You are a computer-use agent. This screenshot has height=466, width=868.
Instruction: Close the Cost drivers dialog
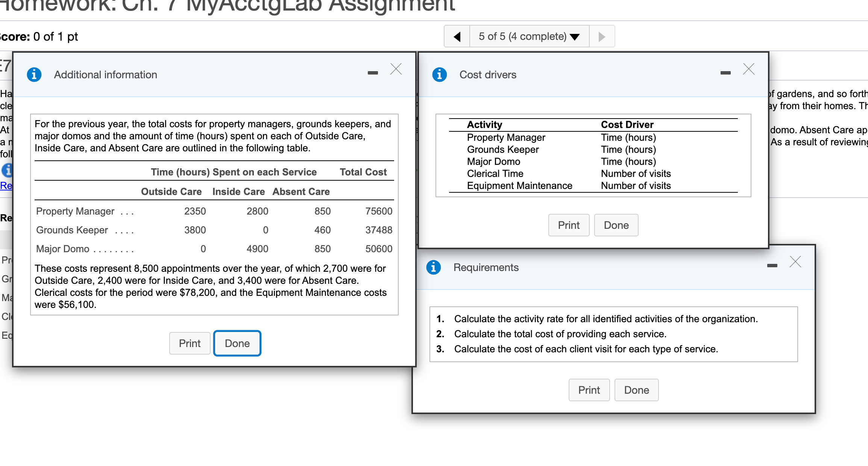749,69
